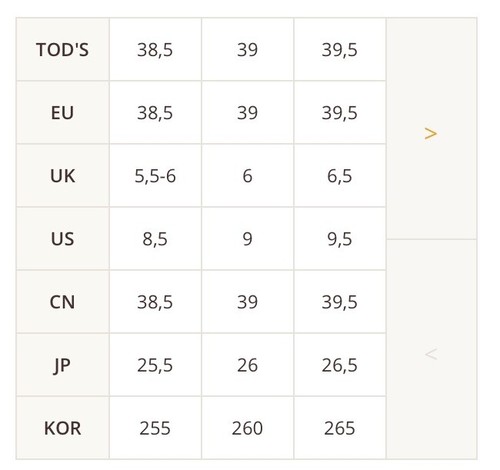Click the US 8,5 size cell
Viewport: 500px width, 470px height.
tap(155, 239)
